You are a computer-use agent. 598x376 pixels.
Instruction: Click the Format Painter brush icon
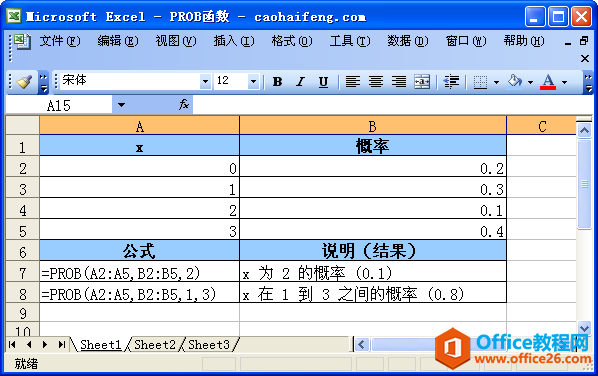[25, 81]
